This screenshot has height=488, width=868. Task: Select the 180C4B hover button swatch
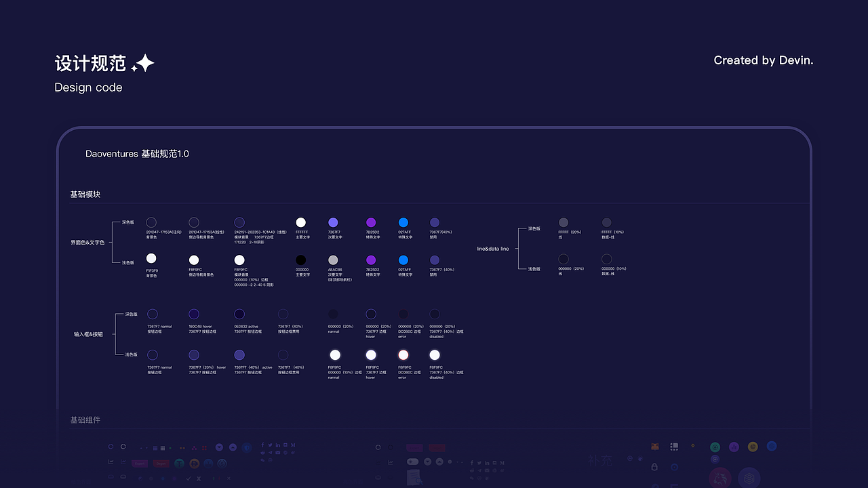(x=194, y=314)
